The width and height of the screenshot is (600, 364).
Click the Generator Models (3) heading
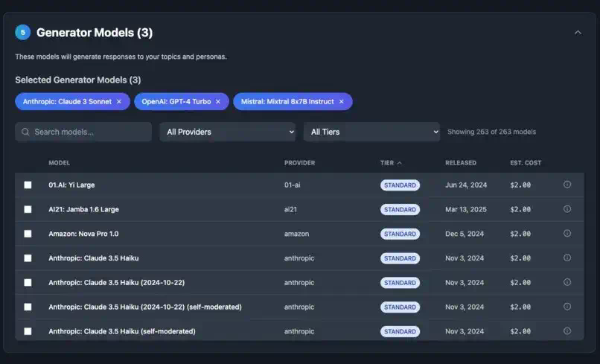click(95, 33)
